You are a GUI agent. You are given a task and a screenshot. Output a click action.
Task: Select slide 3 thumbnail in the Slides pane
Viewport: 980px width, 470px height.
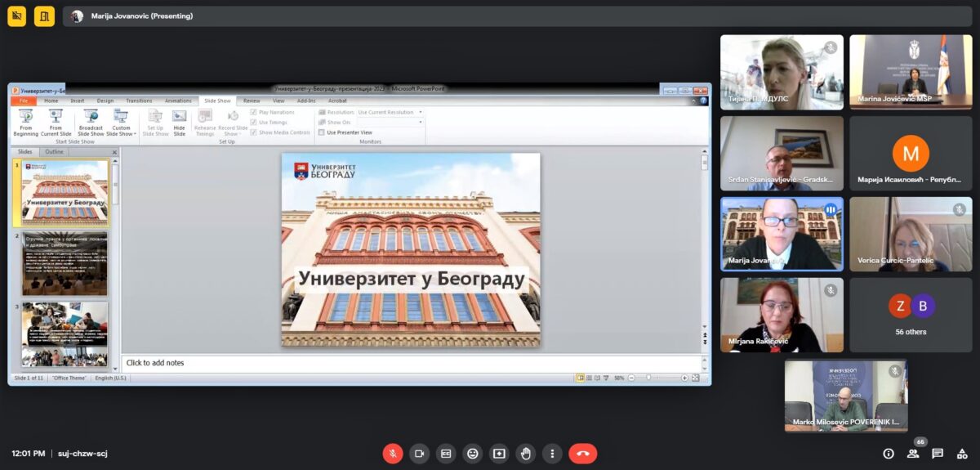pos(65,334)
